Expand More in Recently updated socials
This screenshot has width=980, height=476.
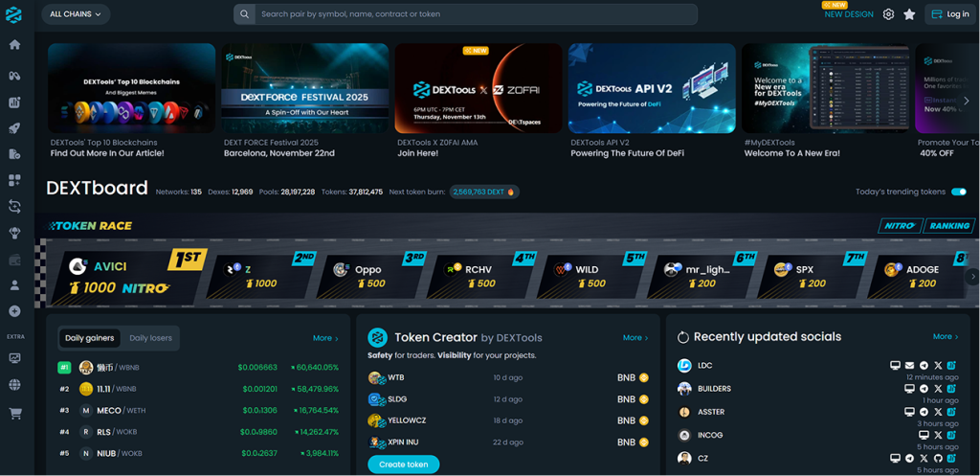pyautogui.click(x=947, y=337)
